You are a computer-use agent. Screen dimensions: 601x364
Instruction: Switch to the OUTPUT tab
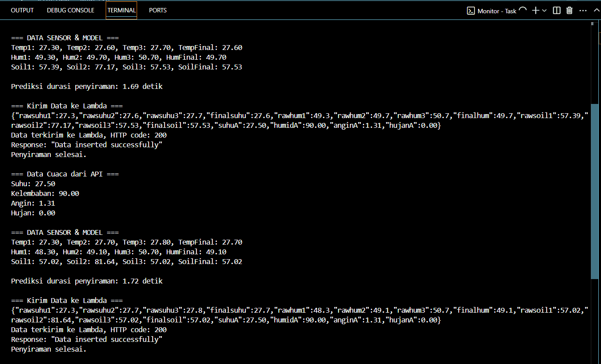(x=22, y=10)
